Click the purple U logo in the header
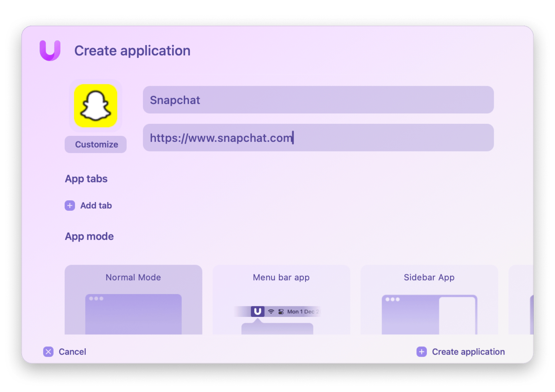This screenshot has width=555, height=392. click(50, 50)
